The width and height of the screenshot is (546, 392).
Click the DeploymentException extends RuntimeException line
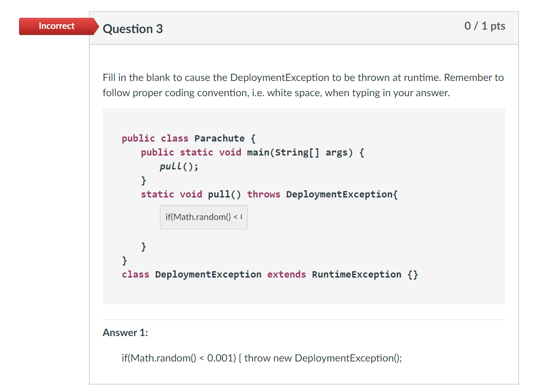tap(270, 274)
